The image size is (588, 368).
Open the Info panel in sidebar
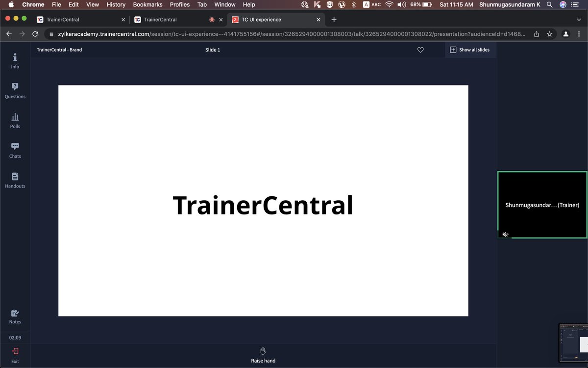[15, 61]
